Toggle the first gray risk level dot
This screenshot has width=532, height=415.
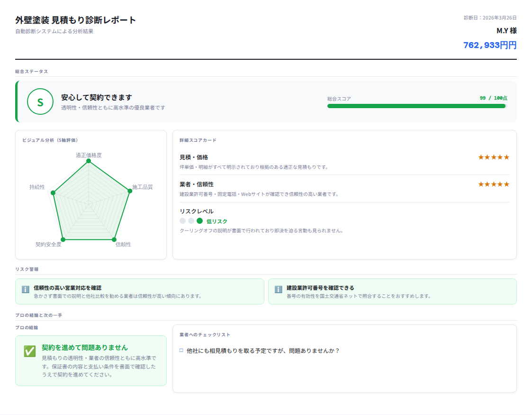183,221
